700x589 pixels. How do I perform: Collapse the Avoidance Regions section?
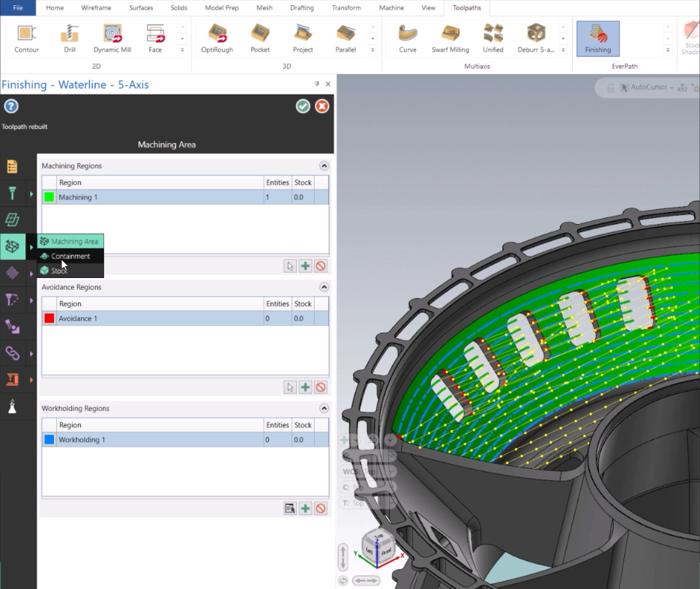coord(324,287)
